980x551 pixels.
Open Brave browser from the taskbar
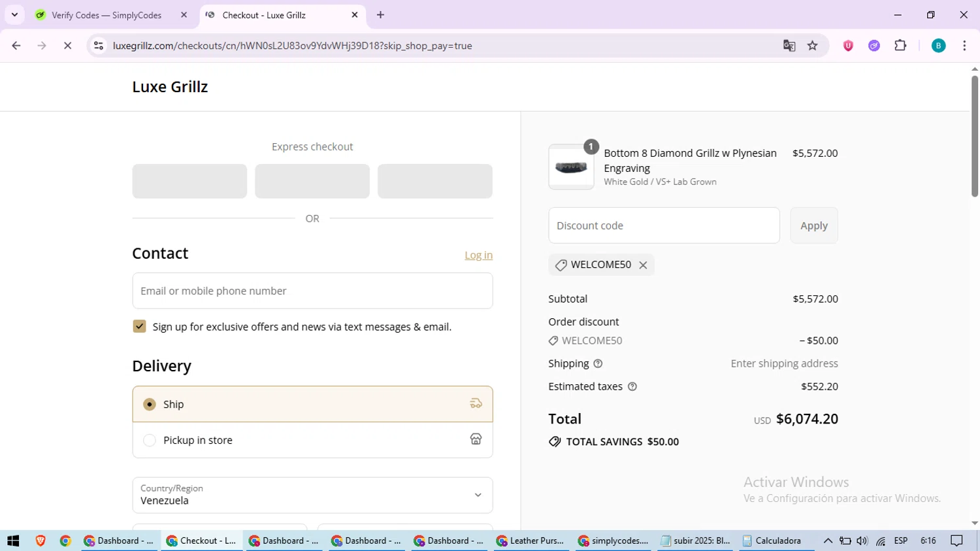[x=41, y=541]
